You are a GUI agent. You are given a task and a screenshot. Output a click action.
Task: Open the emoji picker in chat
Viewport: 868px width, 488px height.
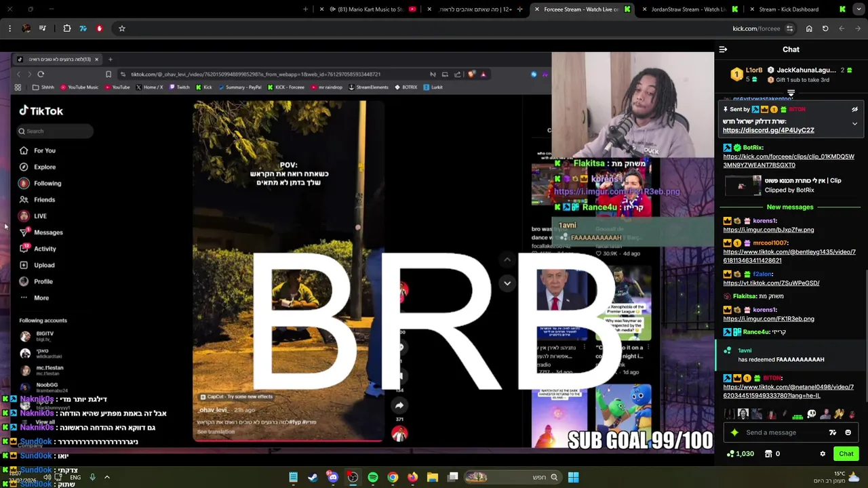pos(848,432)
